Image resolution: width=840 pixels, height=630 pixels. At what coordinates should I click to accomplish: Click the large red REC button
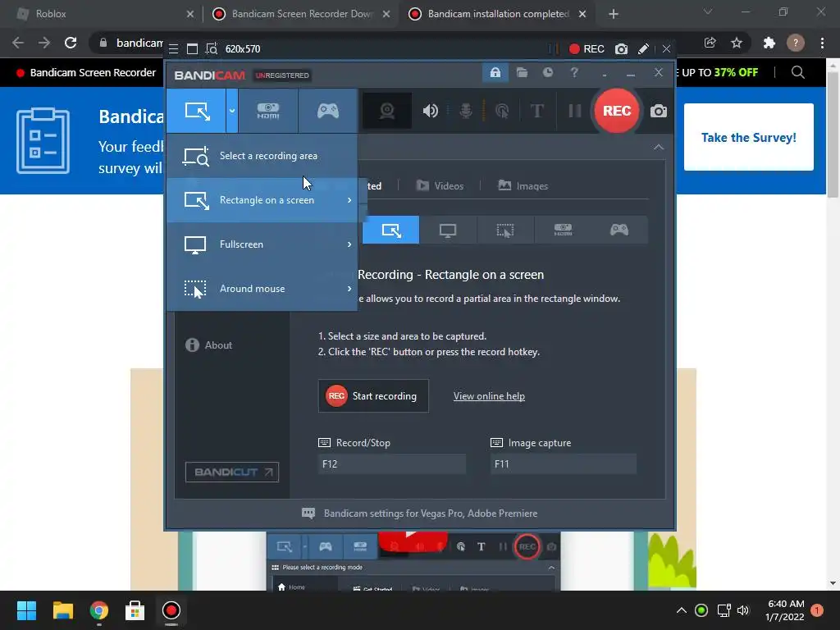point(617,111)
